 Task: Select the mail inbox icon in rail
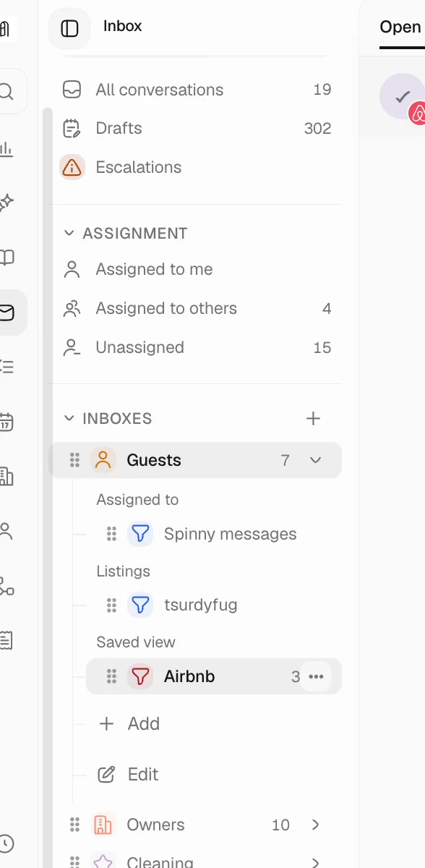point(7,312)
